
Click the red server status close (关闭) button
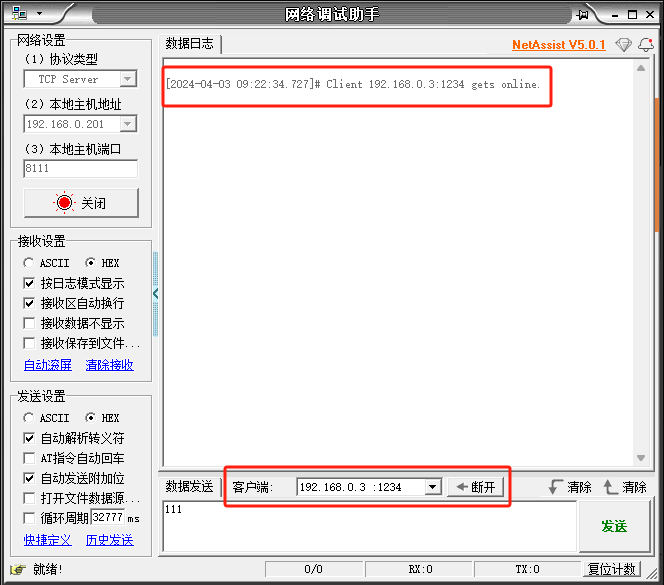click(x=80, y=203)
